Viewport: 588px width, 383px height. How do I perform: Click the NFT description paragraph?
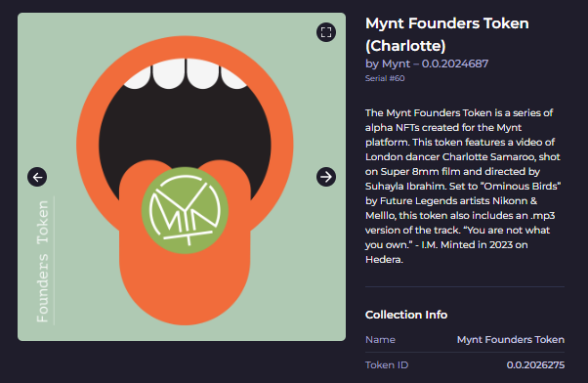(x=463, y=186)
